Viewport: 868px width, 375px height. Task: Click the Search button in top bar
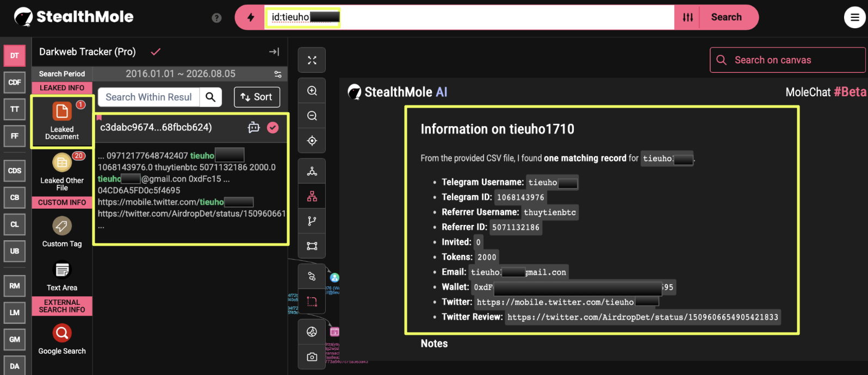click(x=726, y=17)
